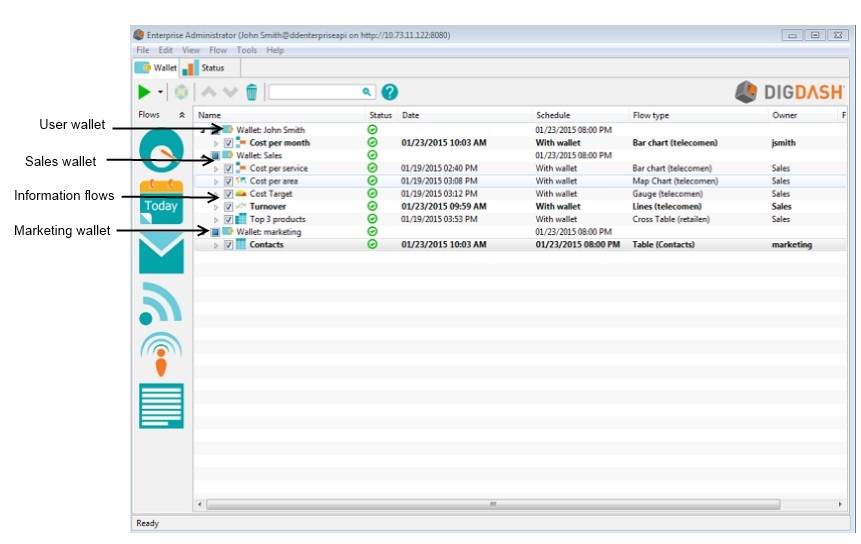Open the Help menu
Viewport: 861px width, 544px height.
275,50
